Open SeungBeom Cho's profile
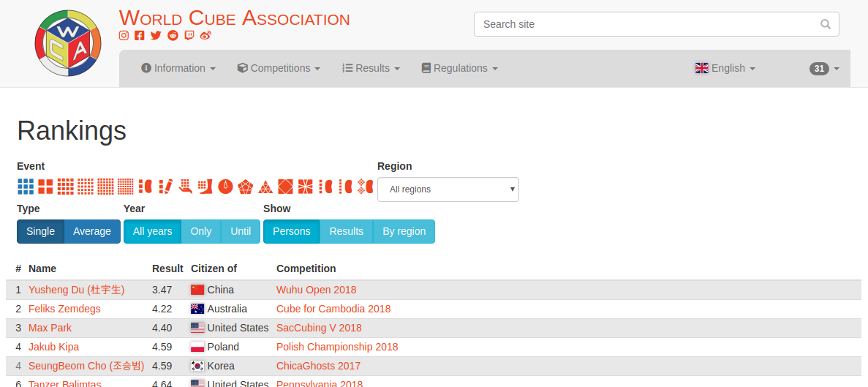Viewport: 868px width, 387px height. click(x=86, y=366)
